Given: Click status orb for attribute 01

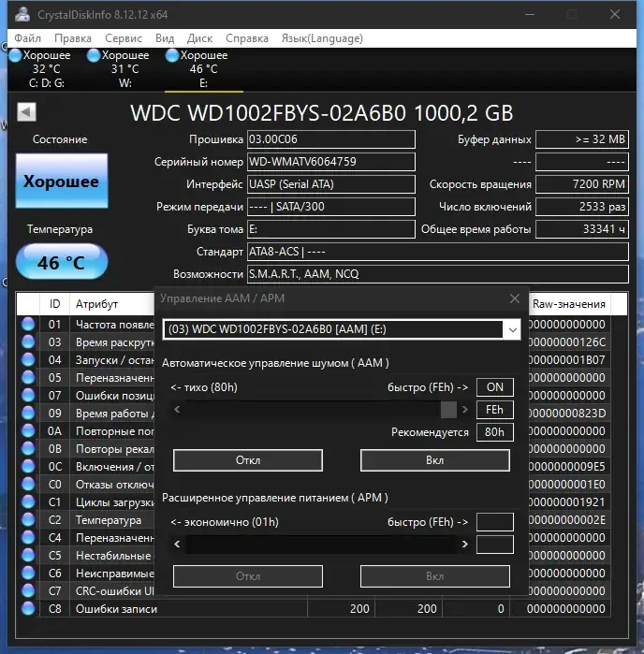Looking at the screenshot, I should (28, 324).
